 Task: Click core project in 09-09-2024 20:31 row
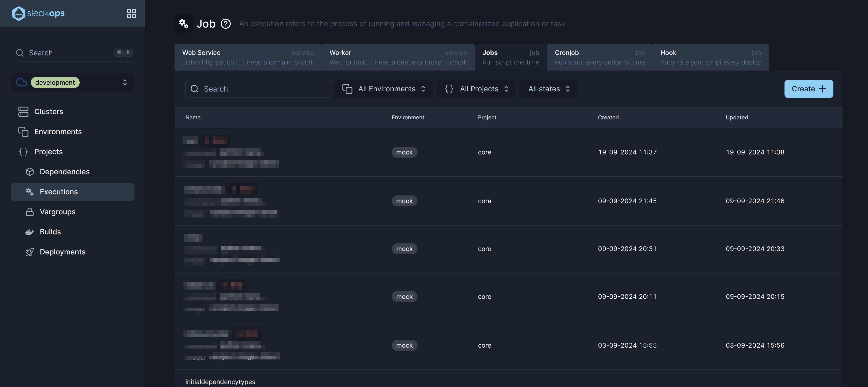pyautogui.click(x=485, y=249)
